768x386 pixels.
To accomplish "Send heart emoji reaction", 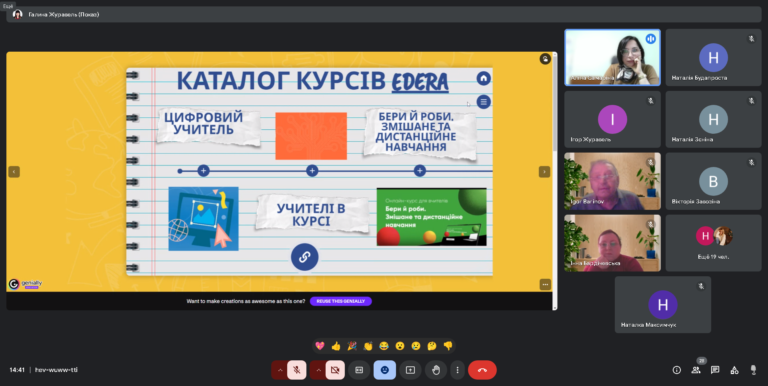I will tap(320, 346).
